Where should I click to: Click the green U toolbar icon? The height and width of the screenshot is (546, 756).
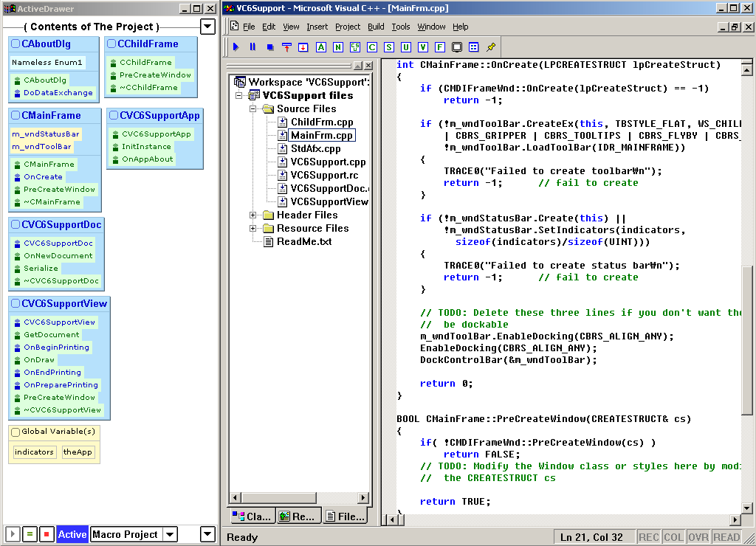click(406, 47)
